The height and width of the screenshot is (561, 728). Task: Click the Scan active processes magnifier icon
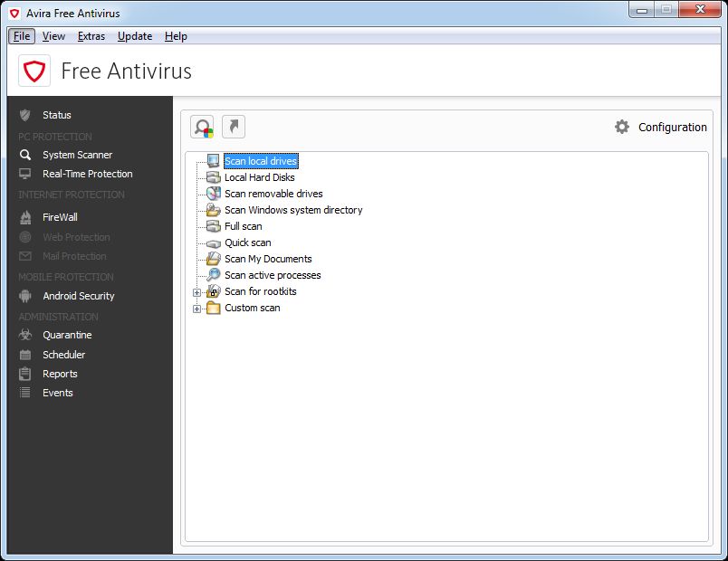click(x=213, y=275)
